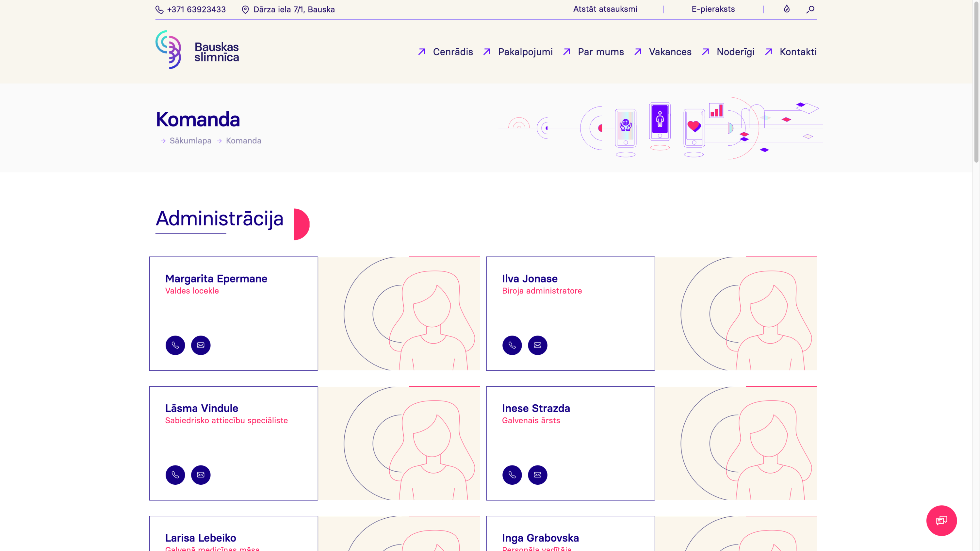Click Lāsma Vindule's email icon

tap(201, 475)
